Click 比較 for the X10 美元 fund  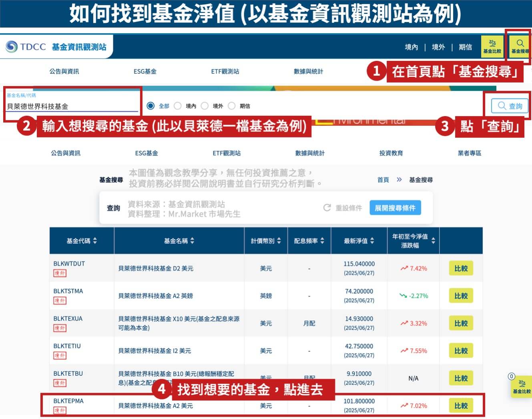461,323
